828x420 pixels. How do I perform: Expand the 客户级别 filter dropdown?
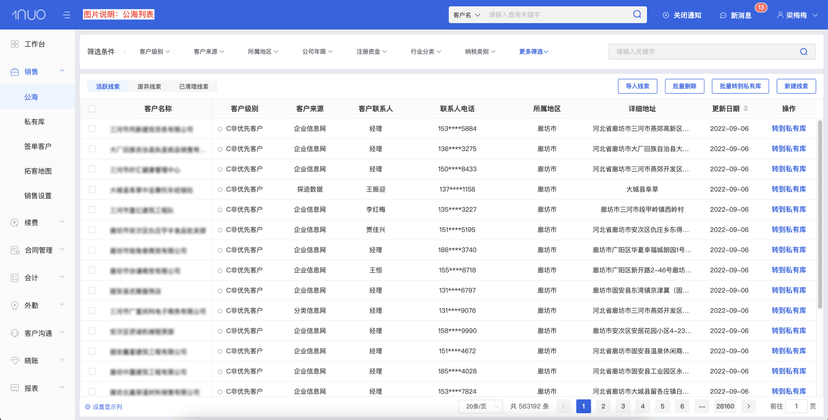pyautogui.click(x=155, y=52)
